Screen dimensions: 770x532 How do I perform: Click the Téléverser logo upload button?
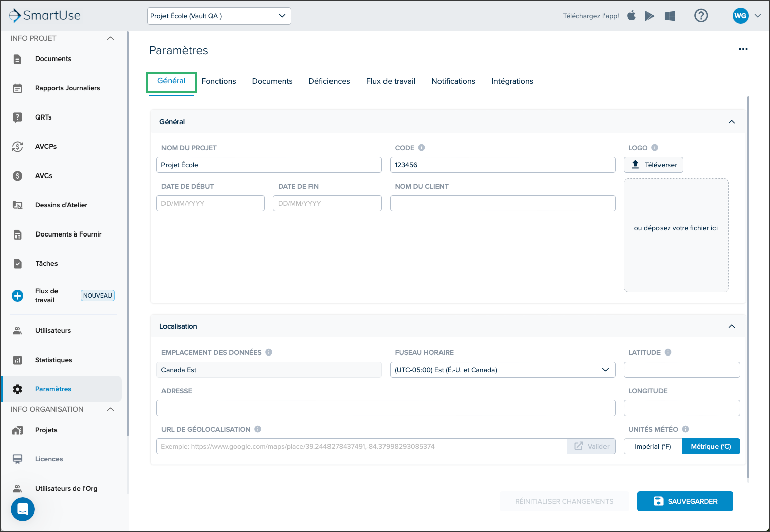coord(653,165)
